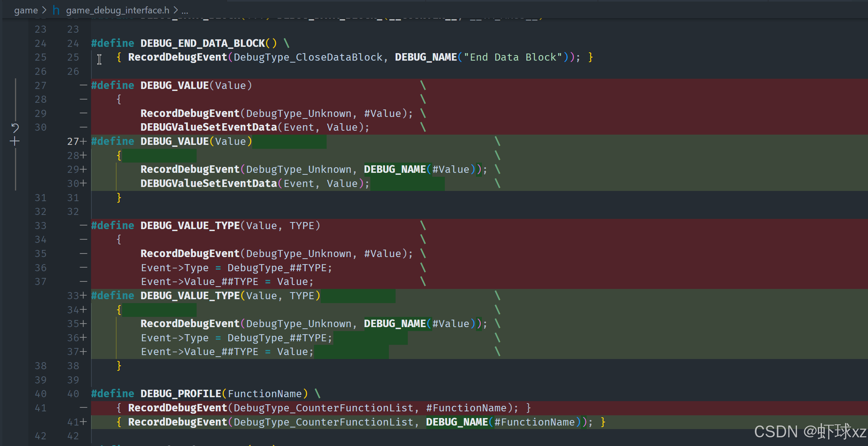The height and width of the screenshot is (446, 868).
Task: Click the revert change arrow icon in gutter
Action: click(15, 128)
